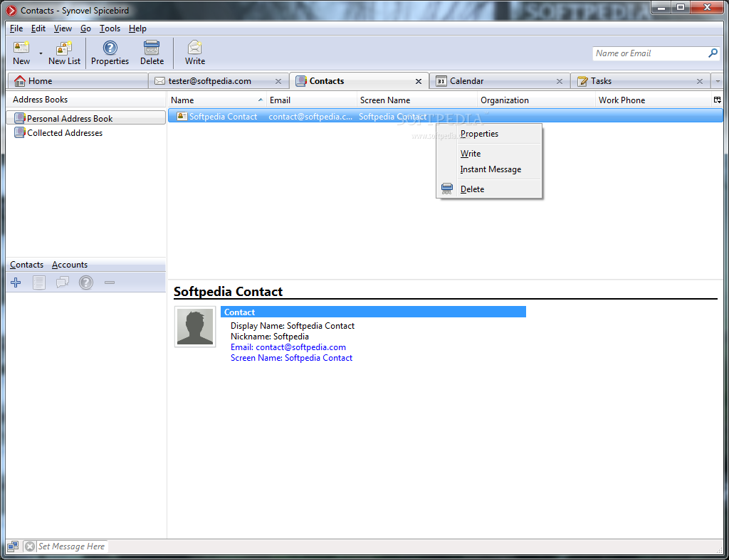Open the tab list dropdown arrow
The width and height of the screenshot is (729, 560).
tap(718, 81)
